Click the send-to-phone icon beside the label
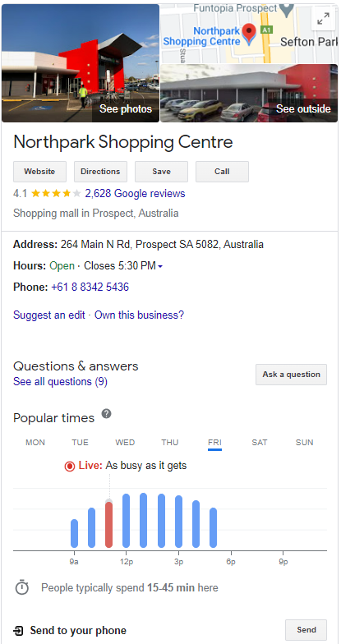Viewport: 341px width, 644px height. coord(18,631)
